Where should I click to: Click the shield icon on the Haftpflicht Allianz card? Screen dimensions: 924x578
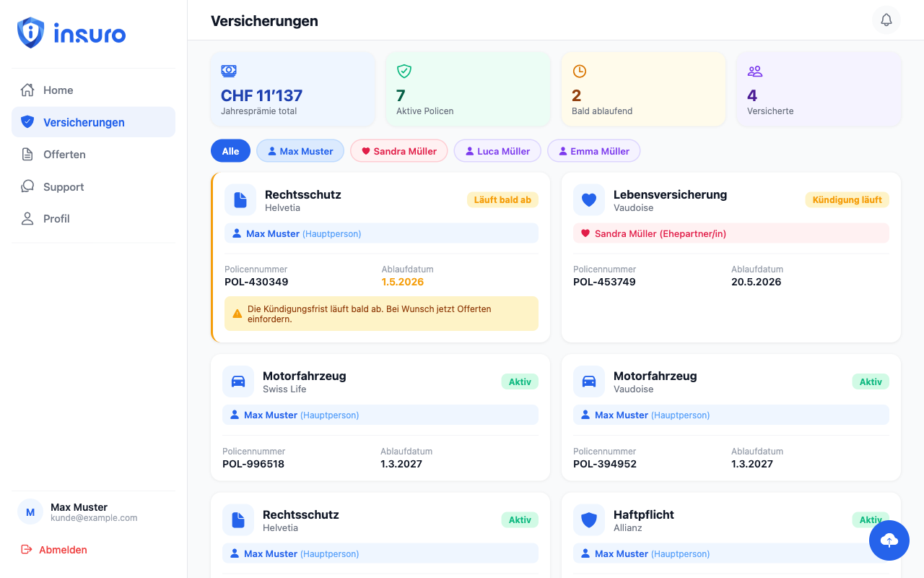pos(589,519)
